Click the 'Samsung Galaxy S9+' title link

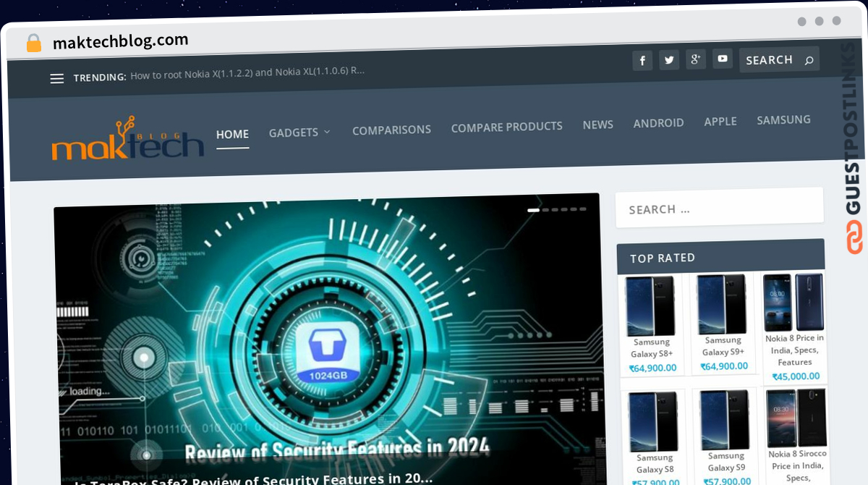[723, 347]
